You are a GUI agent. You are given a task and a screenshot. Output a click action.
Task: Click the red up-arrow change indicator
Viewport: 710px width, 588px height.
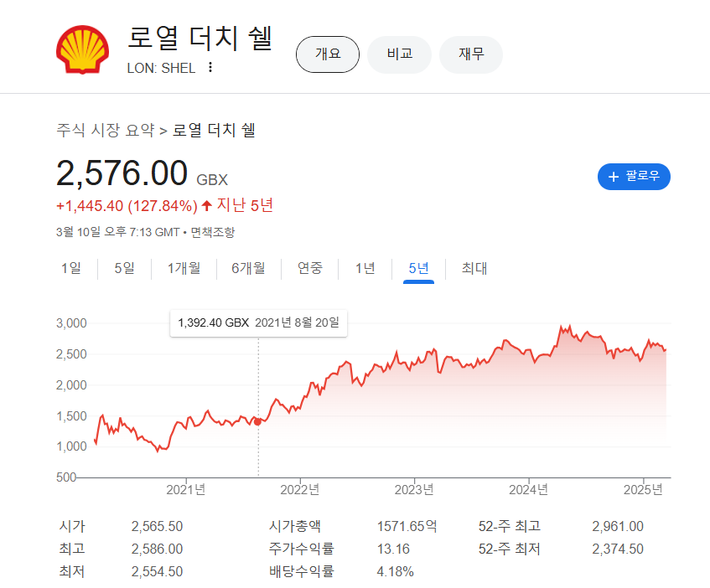click(x=207, y=206)
